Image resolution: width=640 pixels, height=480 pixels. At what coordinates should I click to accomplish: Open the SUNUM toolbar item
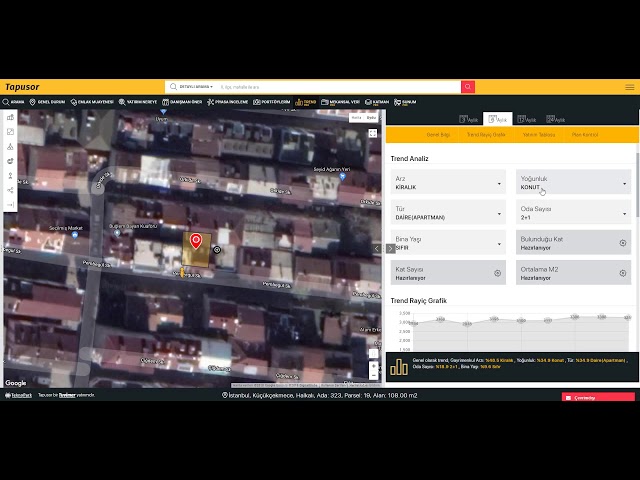click(x=404, y=102)
